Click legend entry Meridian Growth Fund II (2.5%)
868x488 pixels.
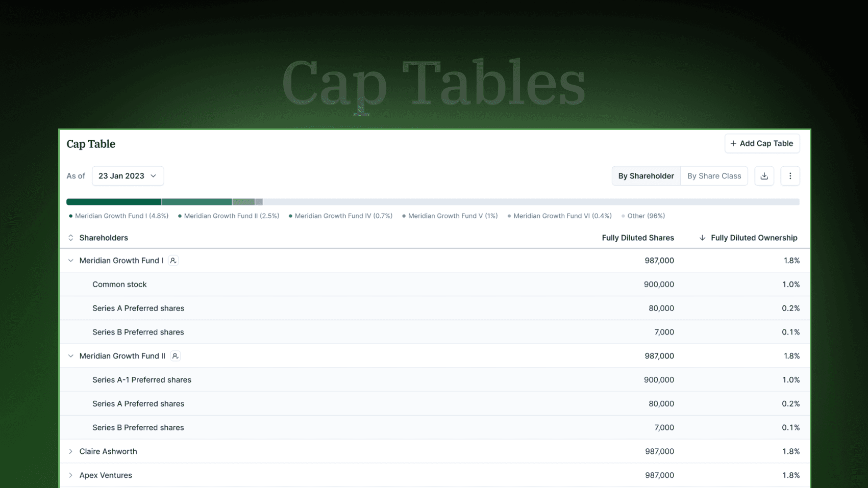(x=229, y=216)
